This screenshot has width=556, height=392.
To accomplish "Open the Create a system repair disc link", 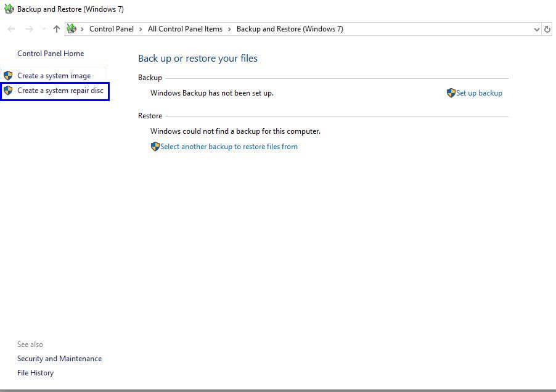I will (x=60, y=91).
